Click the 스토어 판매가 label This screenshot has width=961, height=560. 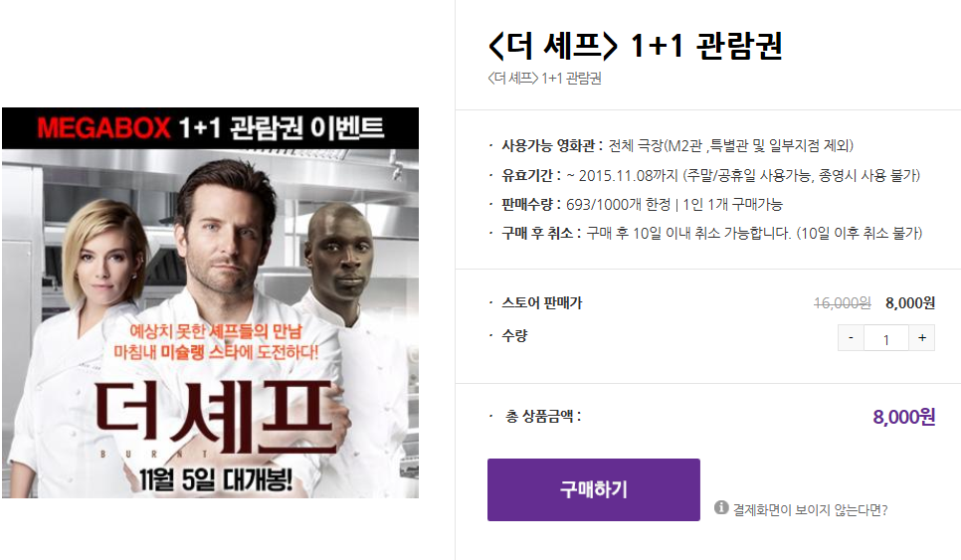point(542,302)
